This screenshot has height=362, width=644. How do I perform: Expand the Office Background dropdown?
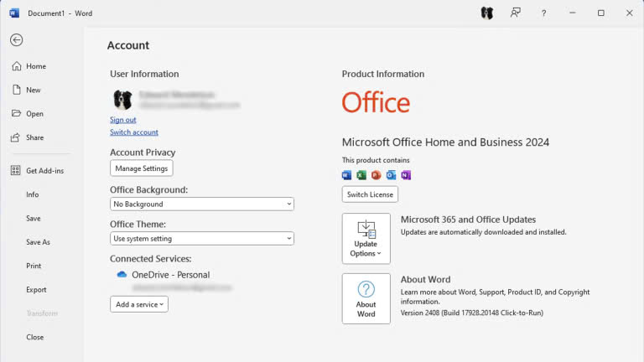202,204
